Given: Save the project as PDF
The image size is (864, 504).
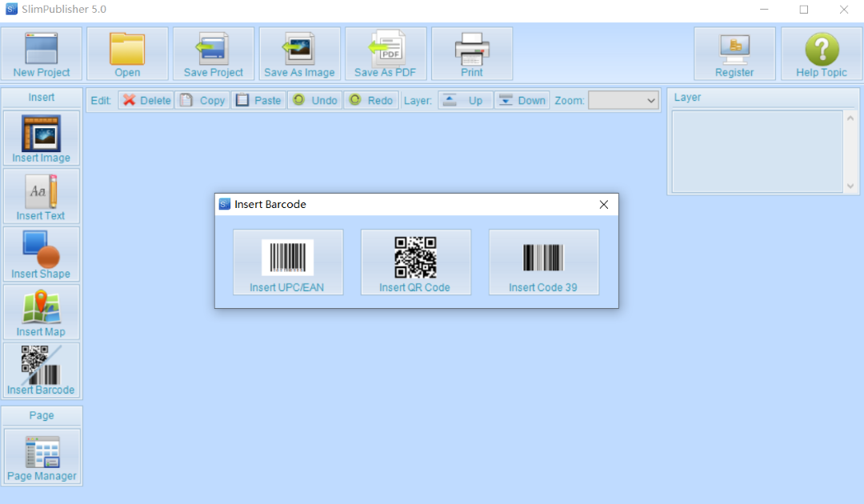Looking at the screenshot, I should pos(386,53).
